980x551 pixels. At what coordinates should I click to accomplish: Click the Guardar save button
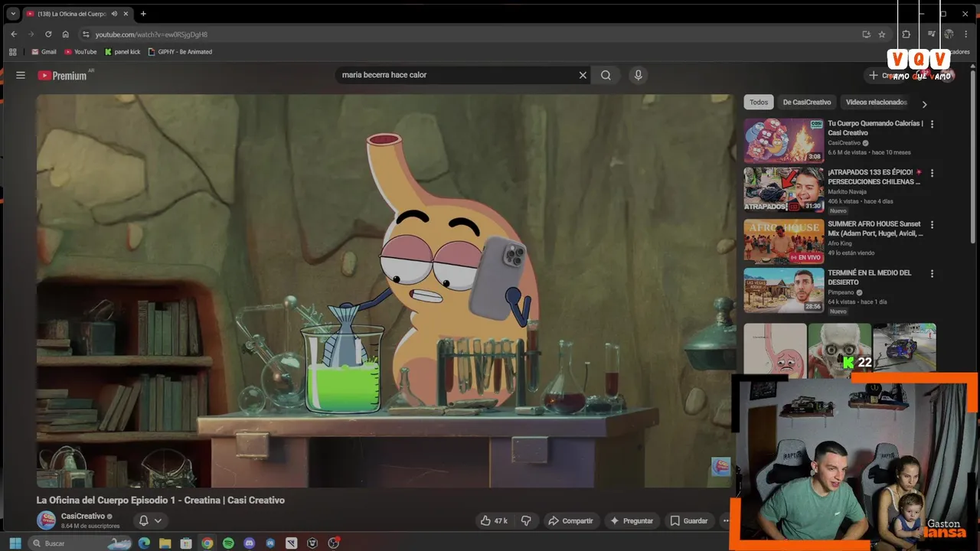click(688, 520)
